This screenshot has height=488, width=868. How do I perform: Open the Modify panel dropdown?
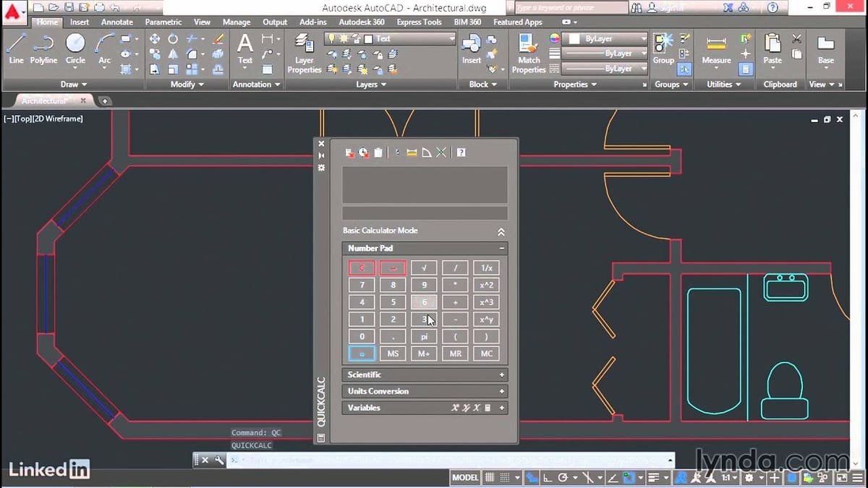(187, 85)
